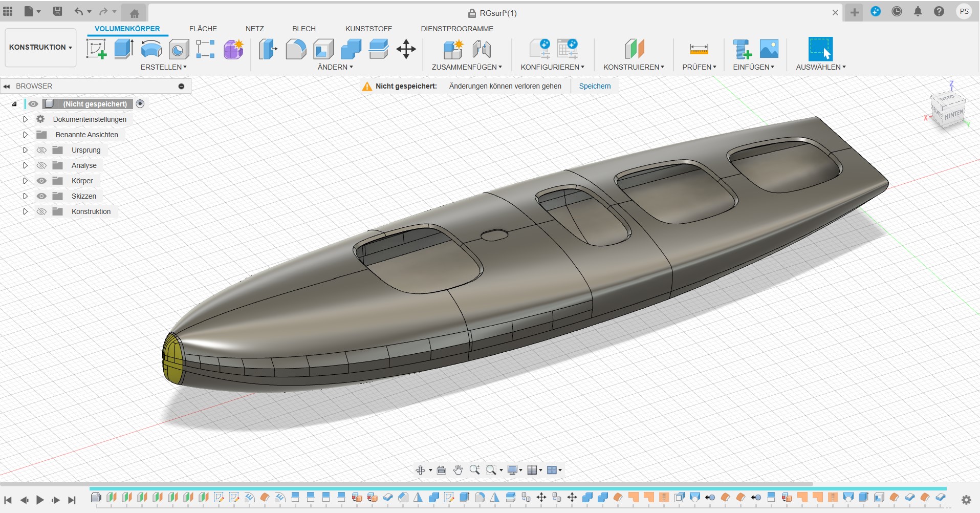This screenshot has width=980, height=513.
Task: Hide the Körper folder visibility
Action: click(x=41, y=181)
